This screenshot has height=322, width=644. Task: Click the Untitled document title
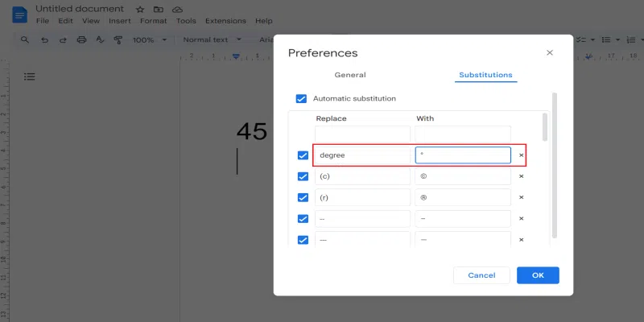pyautogui.click(x=79, y=9)
